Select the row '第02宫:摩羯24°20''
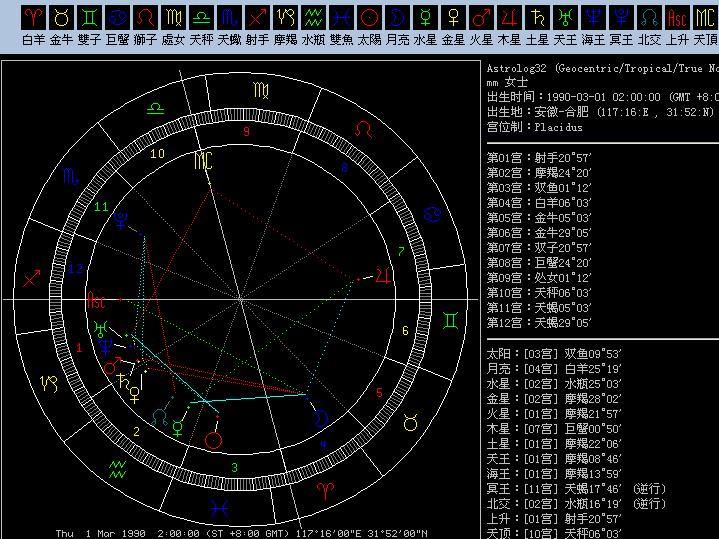 coord(539,173)
